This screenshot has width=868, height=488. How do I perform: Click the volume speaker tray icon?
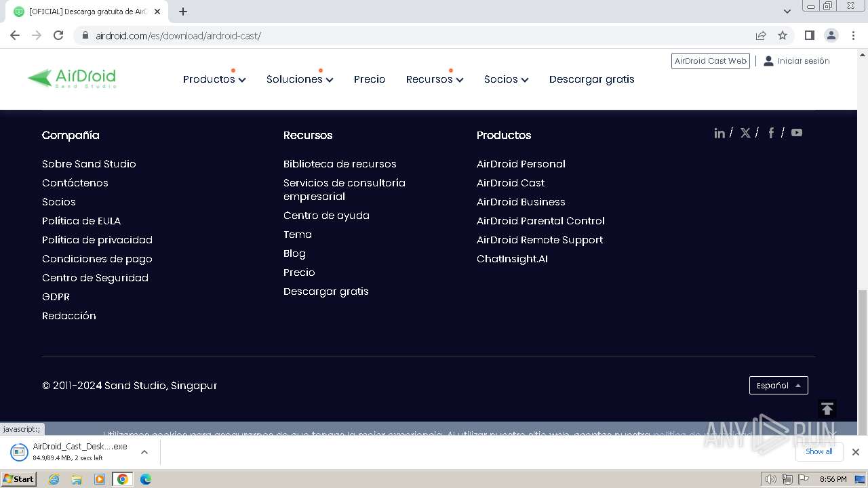[770, 479]
